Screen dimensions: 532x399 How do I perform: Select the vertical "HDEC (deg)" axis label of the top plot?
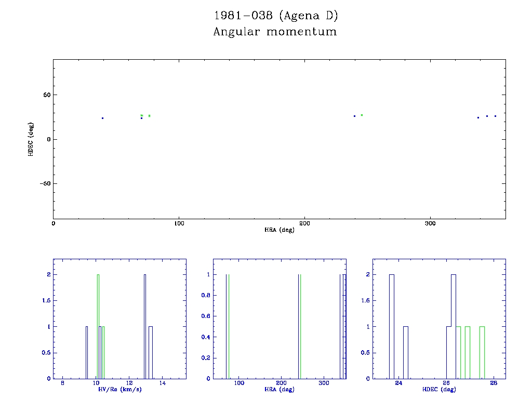coord(31,139)
